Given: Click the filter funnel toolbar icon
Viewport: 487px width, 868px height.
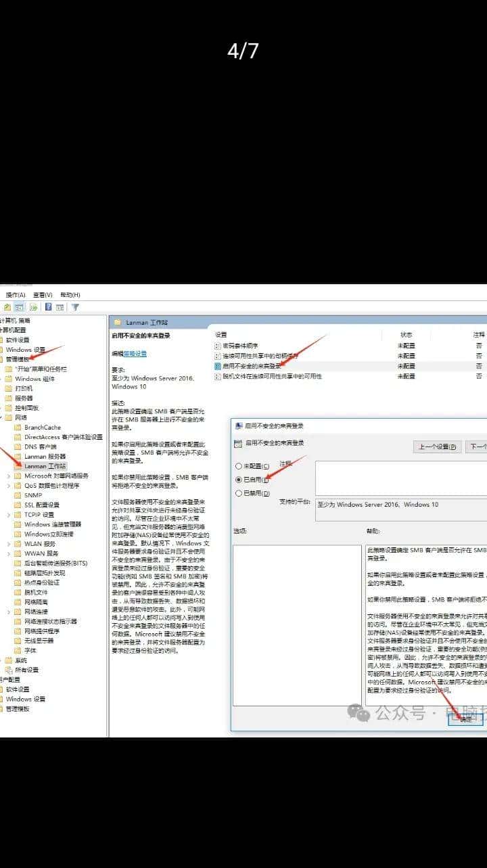Looking at the screenshot, I should pos(75,307).
